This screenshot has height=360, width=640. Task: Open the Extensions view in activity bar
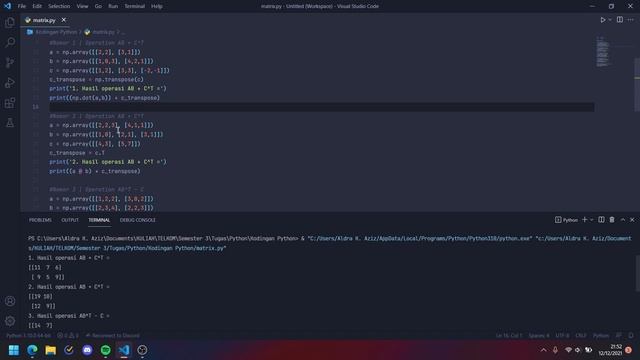[10, 102]
